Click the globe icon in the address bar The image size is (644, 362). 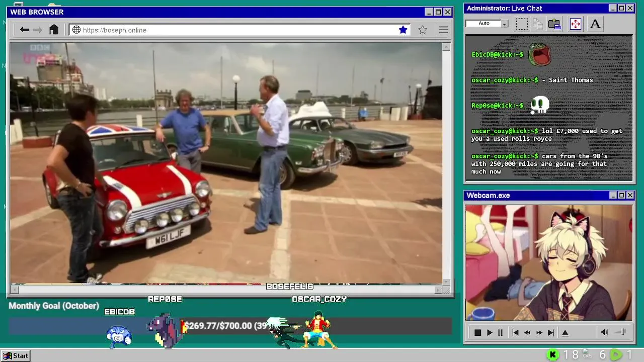[76, 30]
